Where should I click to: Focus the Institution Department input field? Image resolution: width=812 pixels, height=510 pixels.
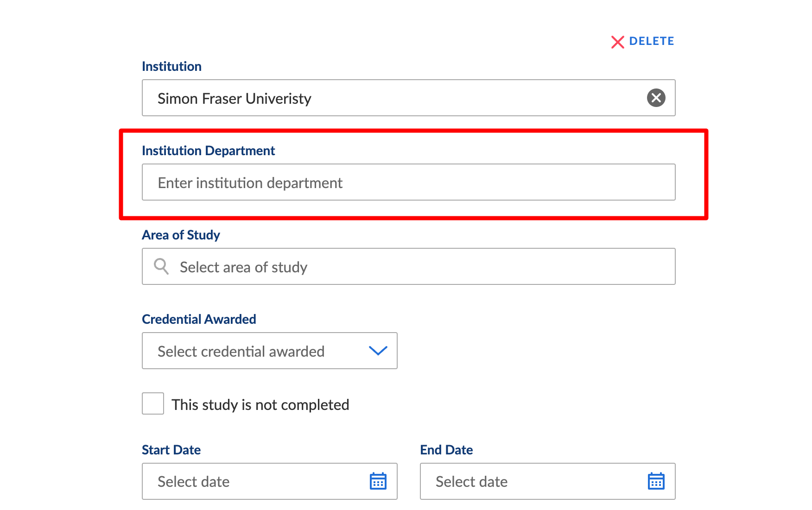(x=408, y=183)
